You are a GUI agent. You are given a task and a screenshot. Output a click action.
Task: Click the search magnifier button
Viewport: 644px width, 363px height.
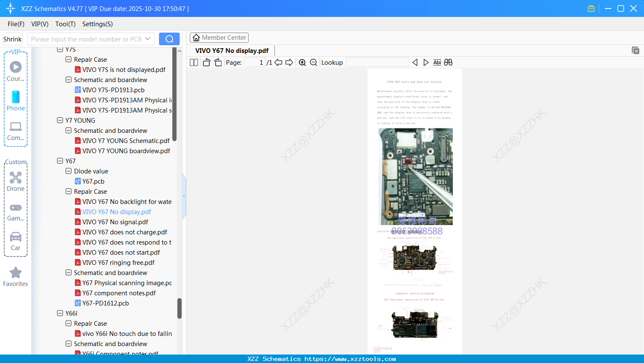click(x=169, y=39)
